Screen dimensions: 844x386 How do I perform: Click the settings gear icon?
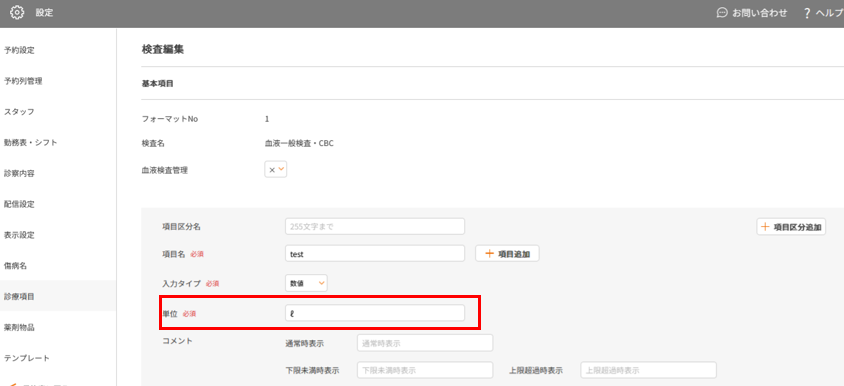[x=18, y=13]
